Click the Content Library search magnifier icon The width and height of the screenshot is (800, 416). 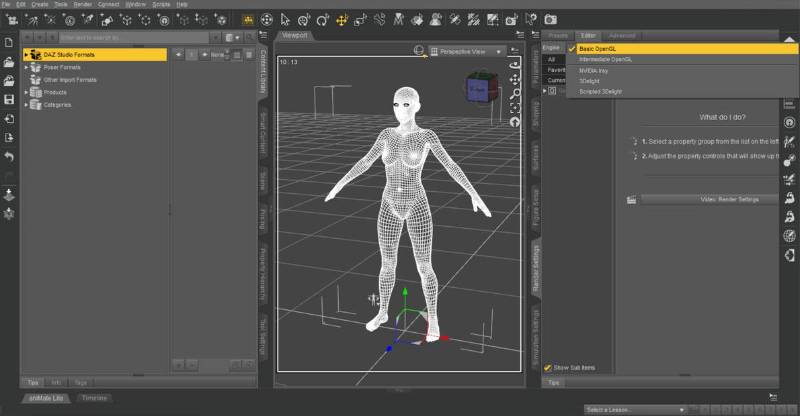pyautogui.click(x=249, y=37)
